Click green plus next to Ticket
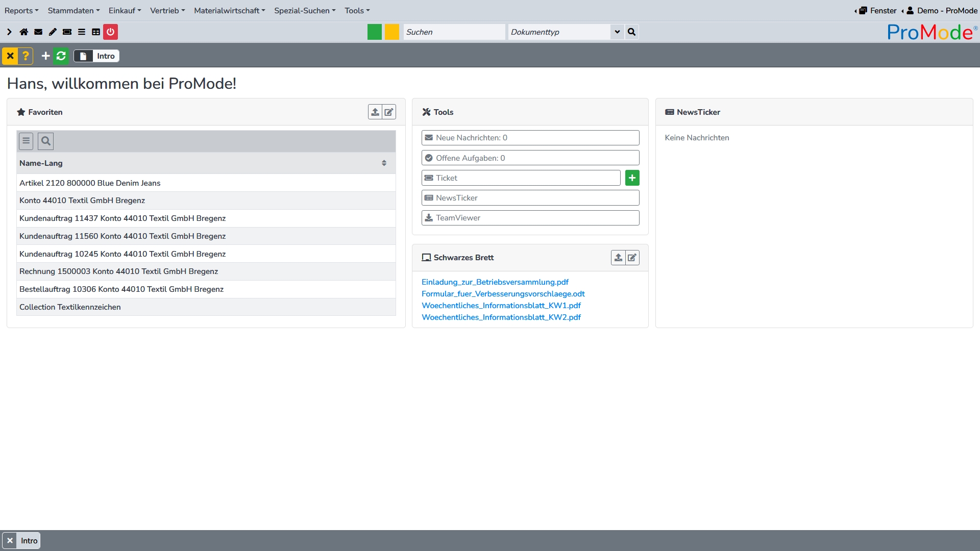 coord(632,178)
